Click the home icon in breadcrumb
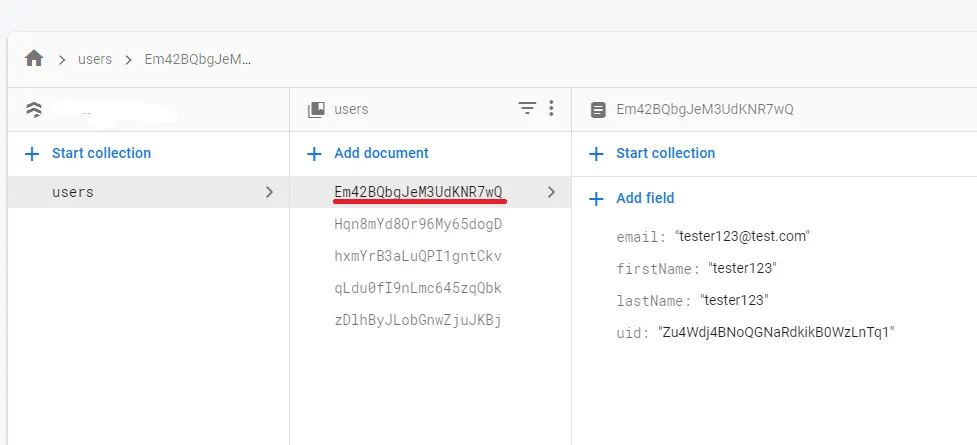Viewport: 977px width, 445px height. [x=34, y=59]
